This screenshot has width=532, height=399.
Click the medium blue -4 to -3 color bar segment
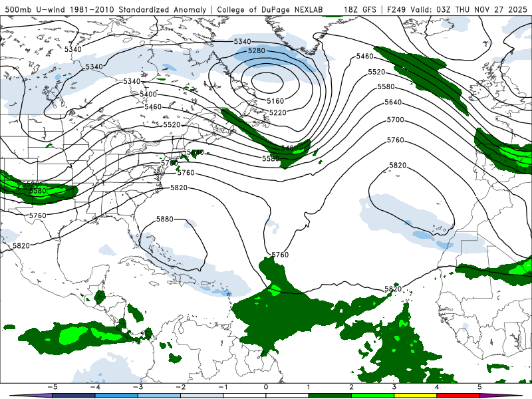[116, 396]
